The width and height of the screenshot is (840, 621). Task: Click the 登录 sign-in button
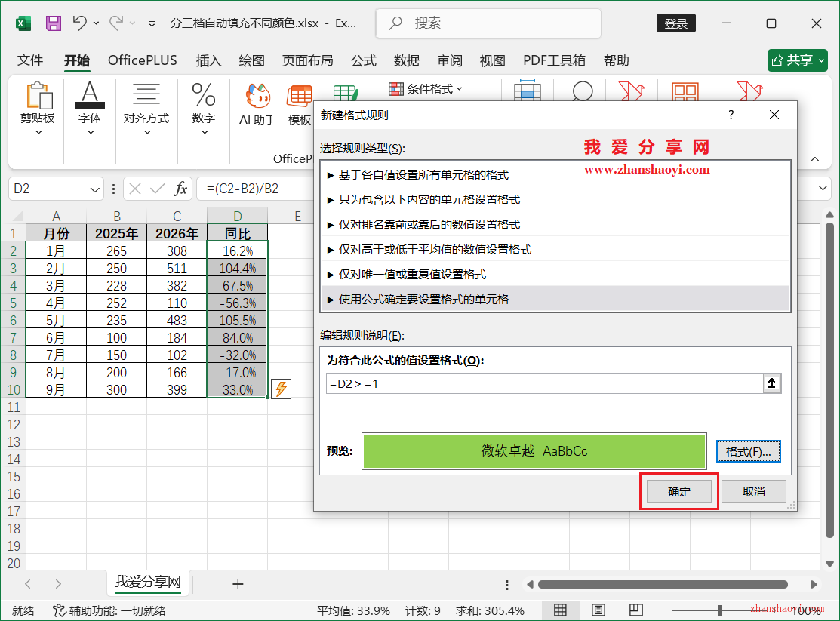(x=675, y=23)
